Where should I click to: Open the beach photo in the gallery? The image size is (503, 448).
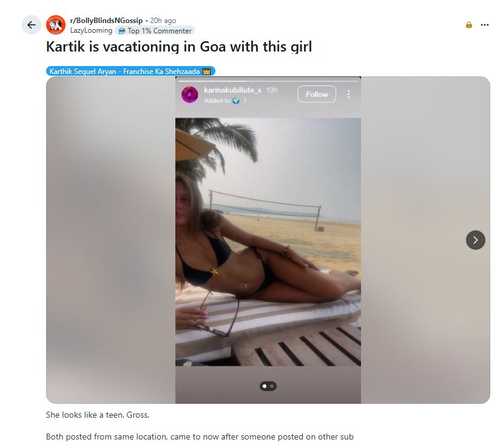[268, 242]
